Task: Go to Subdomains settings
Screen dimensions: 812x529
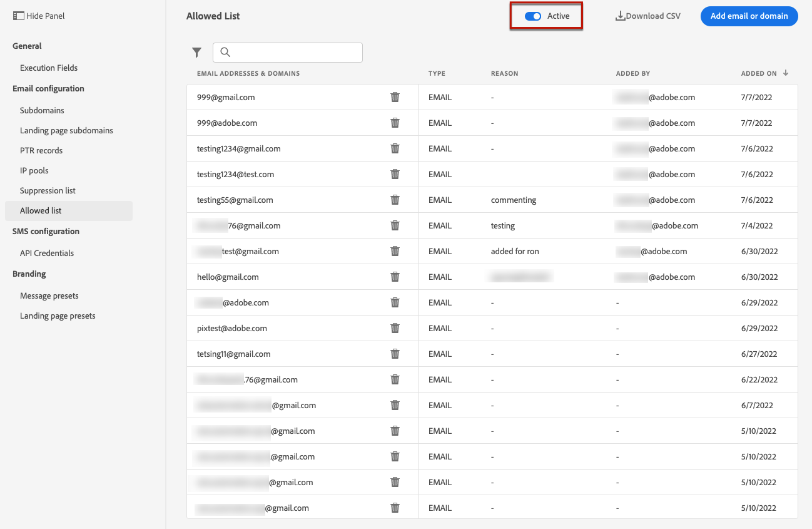Action: (x=42, y=110)
